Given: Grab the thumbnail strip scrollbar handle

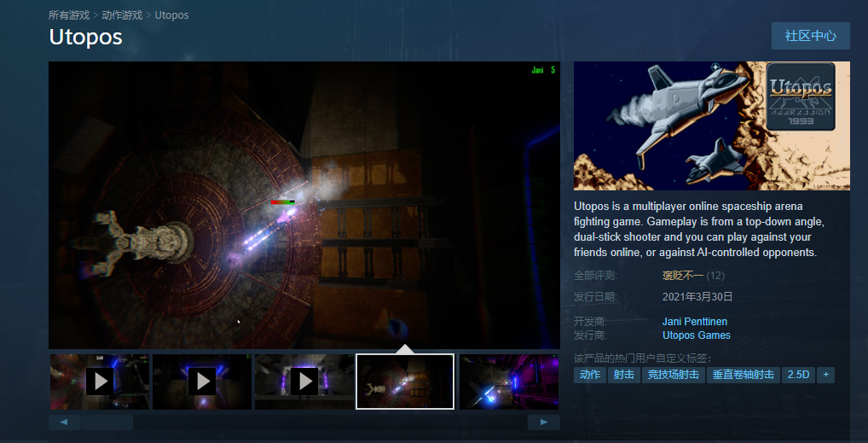Looking at the screenshot, I should click(x=107, y=423).
